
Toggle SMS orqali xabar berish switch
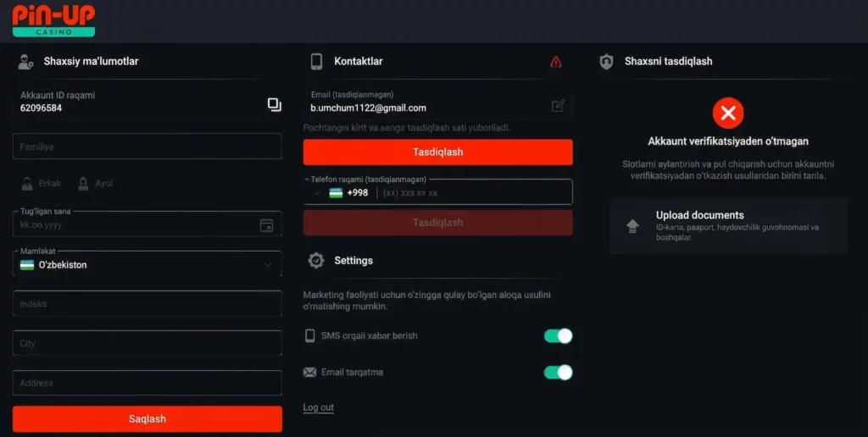(558, 336)
